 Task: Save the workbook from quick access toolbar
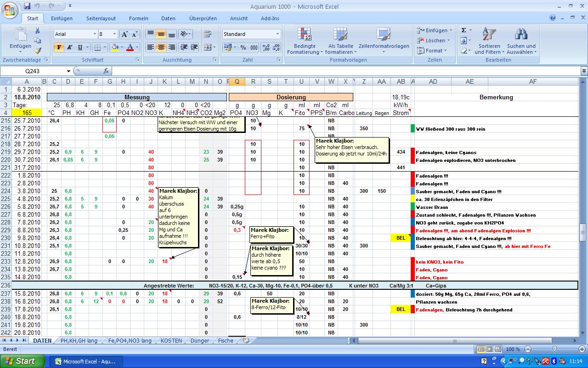(27, 6)
